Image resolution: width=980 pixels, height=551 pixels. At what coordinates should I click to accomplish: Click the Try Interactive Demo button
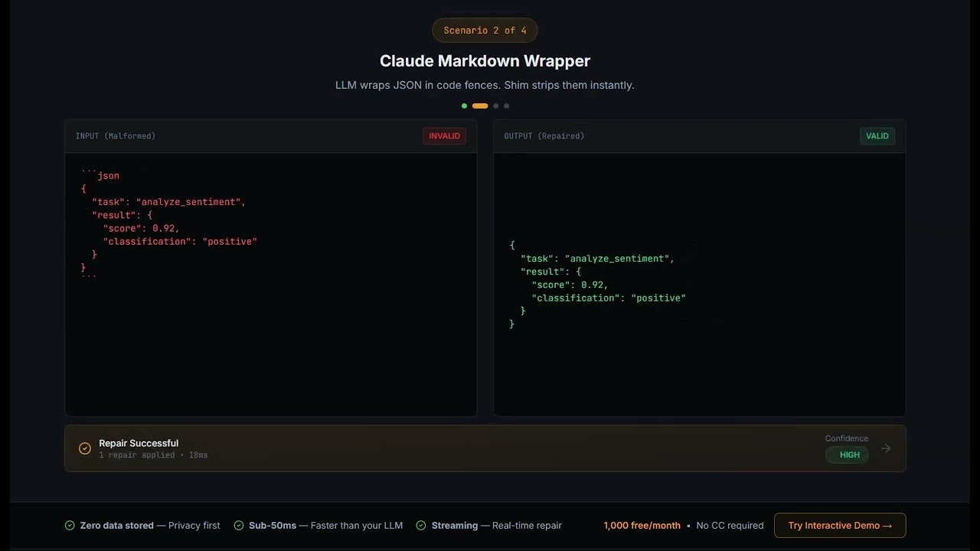click(840, 526)
